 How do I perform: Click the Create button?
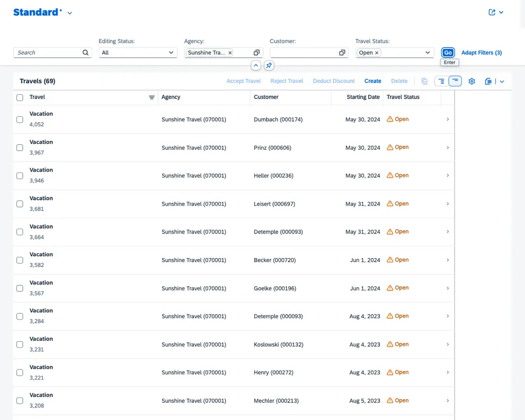pos(373,81)
